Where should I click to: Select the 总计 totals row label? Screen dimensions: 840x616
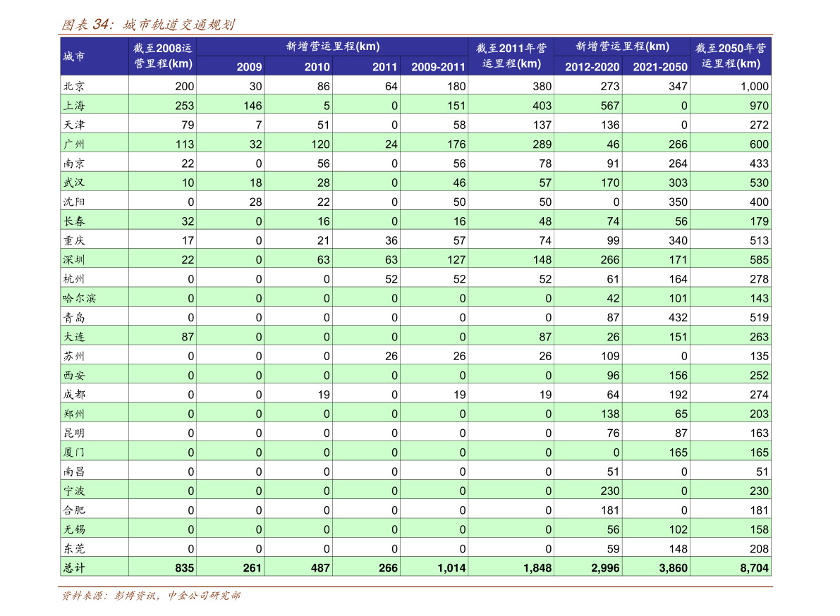[74, 567]
